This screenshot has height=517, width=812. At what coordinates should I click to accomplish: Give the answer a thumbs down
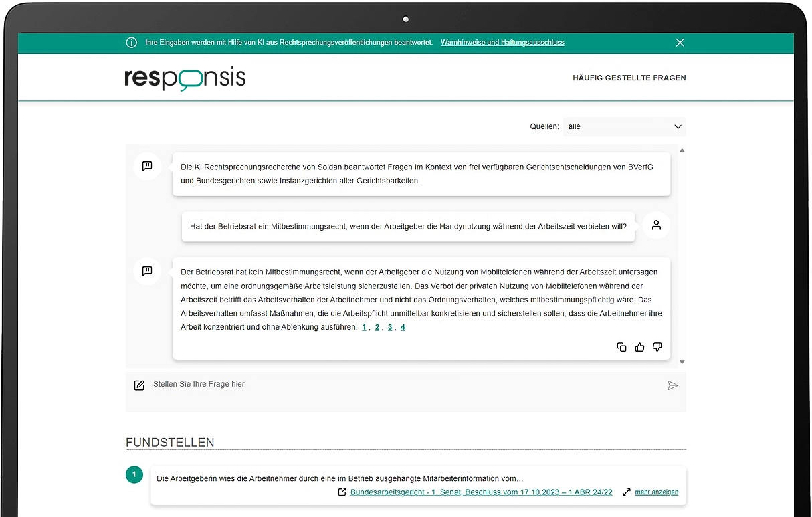coord(657,347)
